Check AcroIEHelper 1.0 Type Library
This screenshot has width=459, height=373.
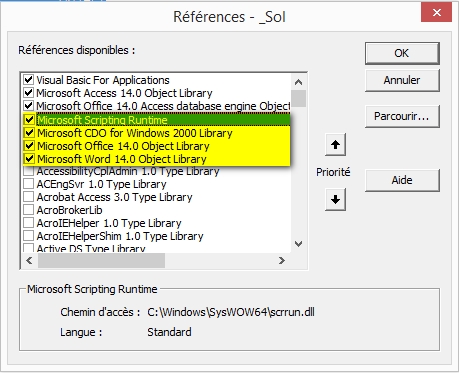pyautogui.click(x=28, y=223)
